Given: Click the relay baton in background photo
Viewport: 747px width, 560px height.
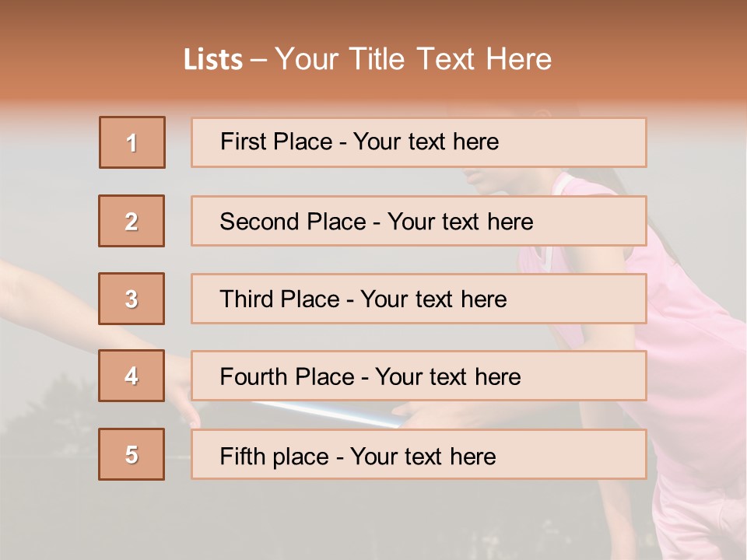Looking at the screenshot, I should (x=335, y=412).
